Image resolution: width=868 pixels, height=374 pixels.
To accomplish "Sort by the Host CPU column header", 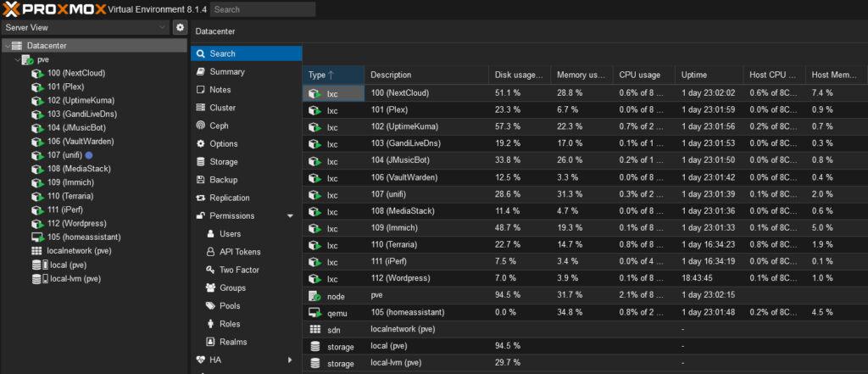I will 774,75.
